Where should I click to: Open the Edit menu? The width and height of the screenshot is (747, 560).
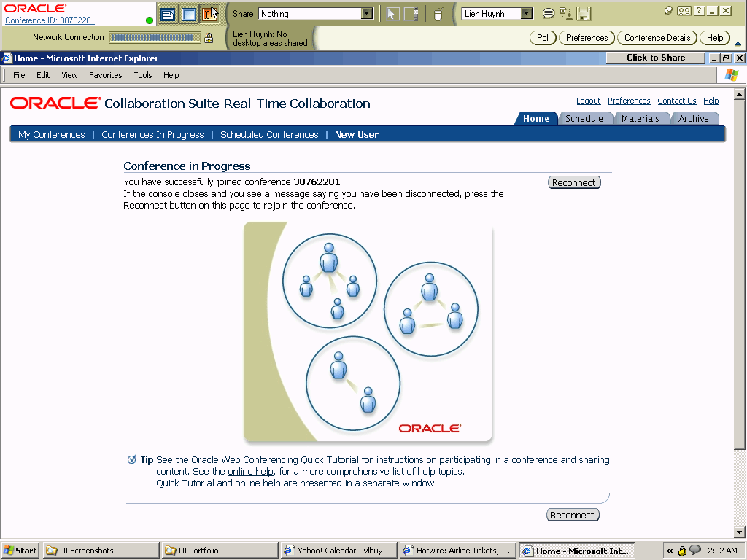pyautogui.click(x=43, y=75)
